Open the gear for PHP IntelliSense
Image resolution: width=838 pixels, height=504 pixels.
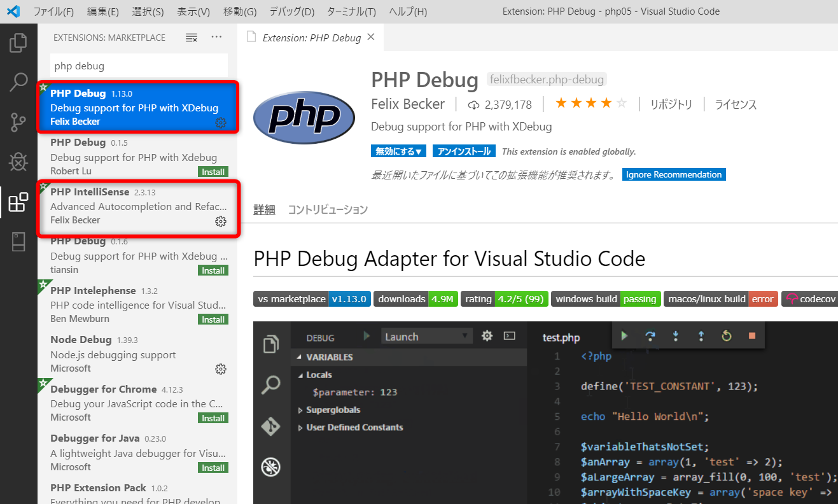click(x=221, y=221)
